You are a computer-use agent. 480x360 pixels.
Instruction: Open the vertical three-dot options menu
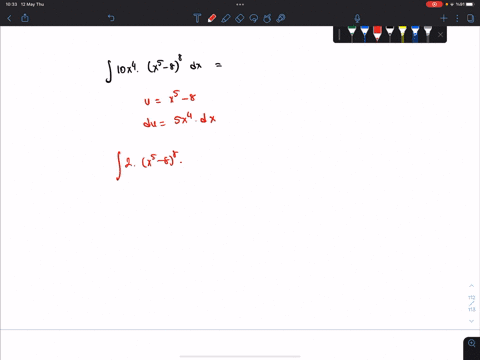[x=457, y=18]
